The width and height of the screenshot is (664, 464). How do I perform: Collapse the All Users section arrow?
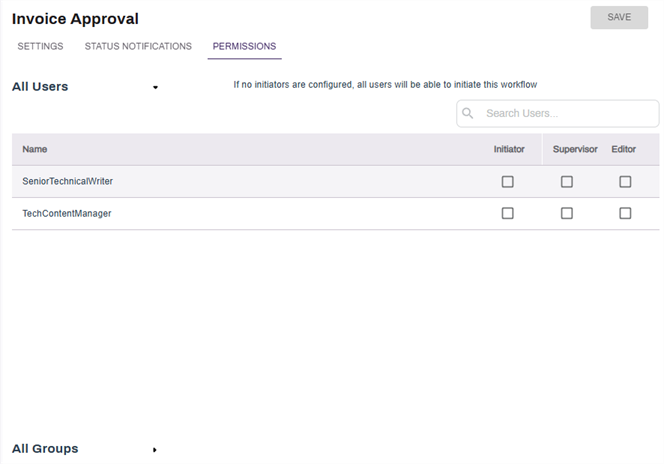155,87
